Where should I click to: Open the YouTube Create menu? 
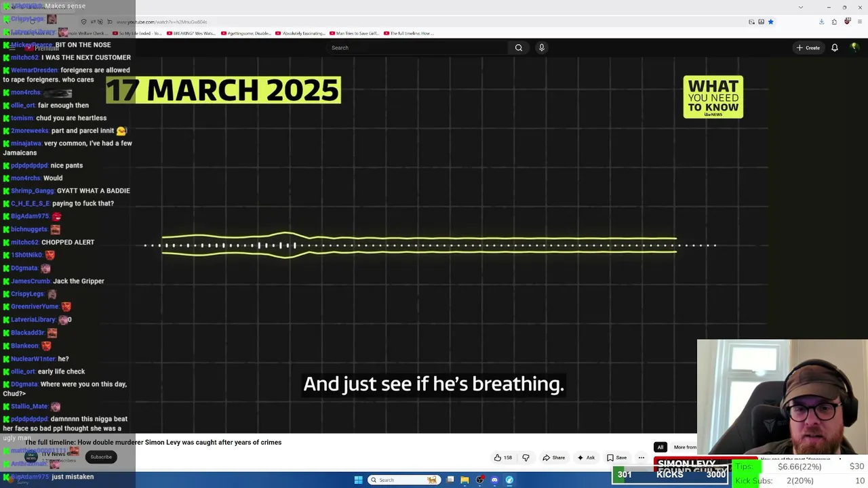tap(808, 47)
